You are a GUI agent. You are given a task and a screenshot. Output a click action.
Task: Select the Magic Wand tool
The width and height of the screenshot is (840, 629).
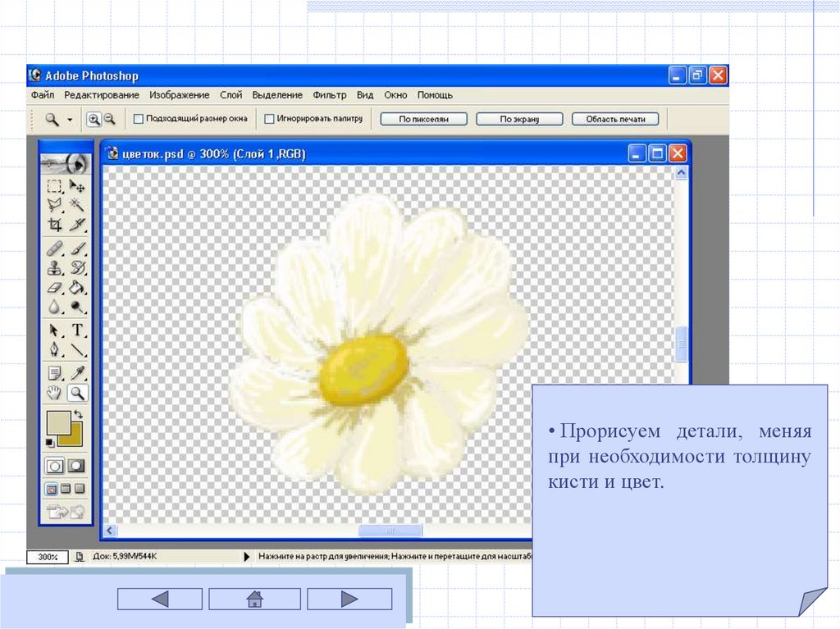[x=77, y=205]
